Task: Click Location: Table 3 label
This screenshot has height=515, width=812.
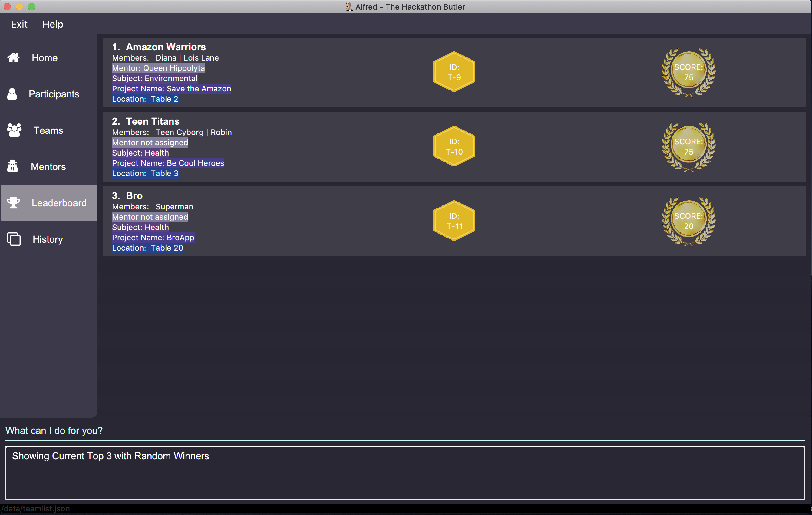Action: tap(145, 174)
